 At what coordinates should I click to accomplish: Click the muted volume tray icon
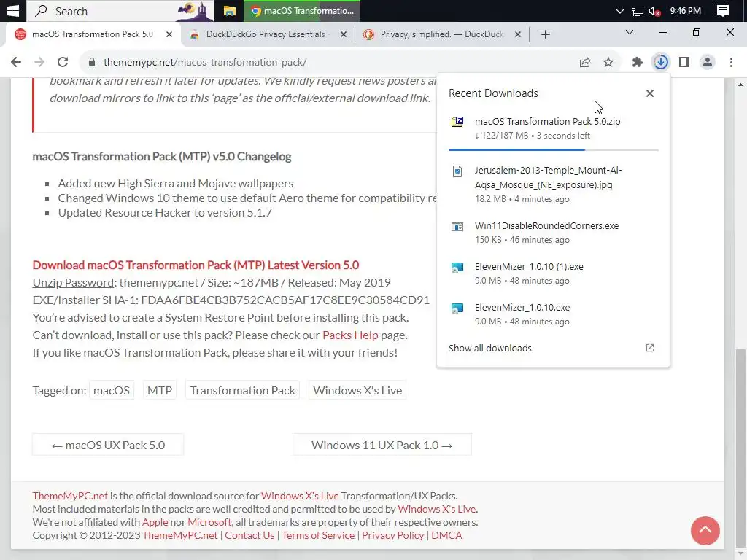tap(654, 12)
